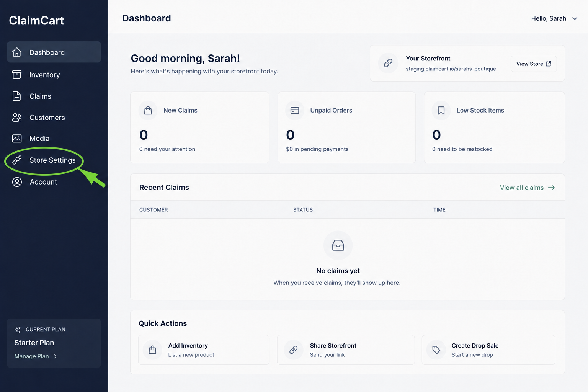
Task: Click the View Store button
Action: [x=534, y=64]
